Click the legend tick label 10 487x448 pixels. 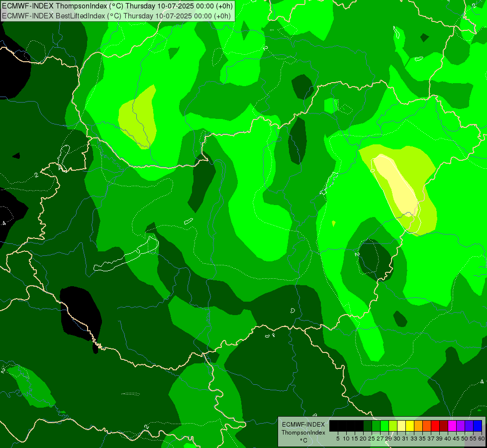pyautogui.click(x=346, y=439)
